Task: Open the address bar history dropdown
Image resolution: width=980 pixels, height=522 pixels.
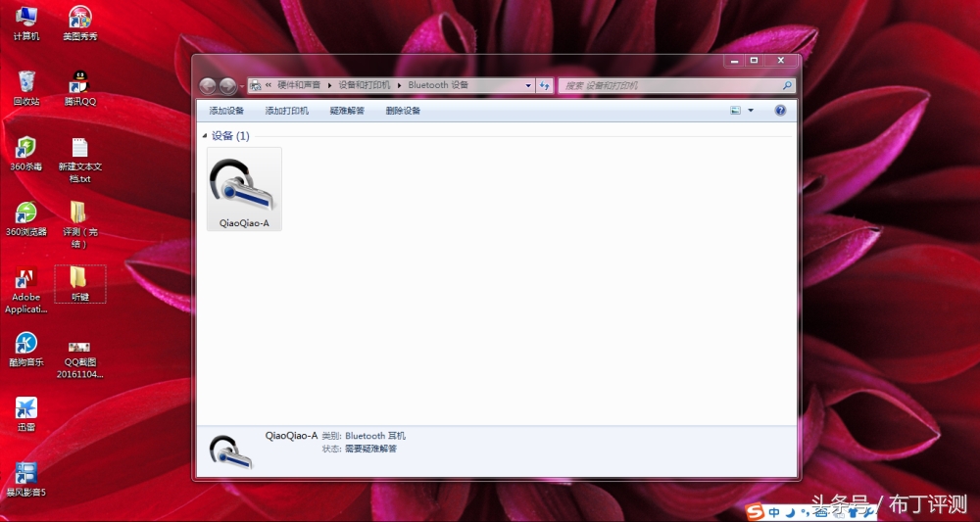Action: point(529,85)
